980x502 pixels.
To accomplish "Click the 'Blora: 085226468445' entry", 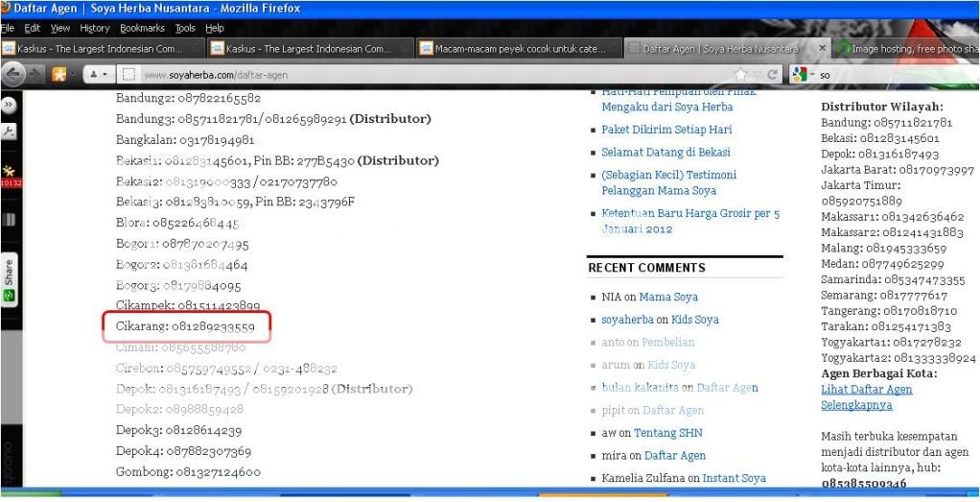I will pos(177,223).
